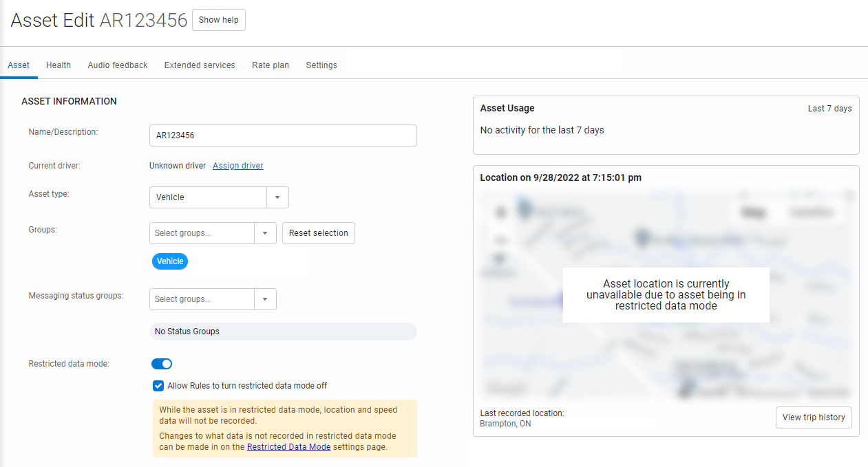Screen dimensions: 868x467
Task: Switch to the Extended services tab
Action: (200, 65)
